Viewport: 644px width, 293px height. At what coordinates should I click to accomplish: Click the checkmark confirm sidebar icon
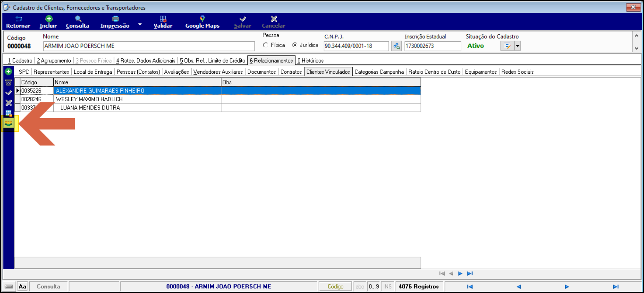coord(8,92)
